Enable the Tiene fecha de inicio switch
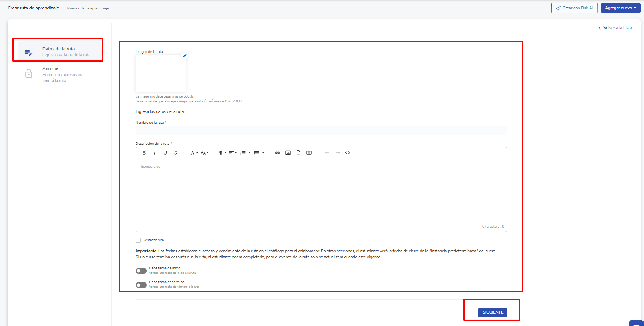This screenshot has width=644, height=326. tap(141, 271)
